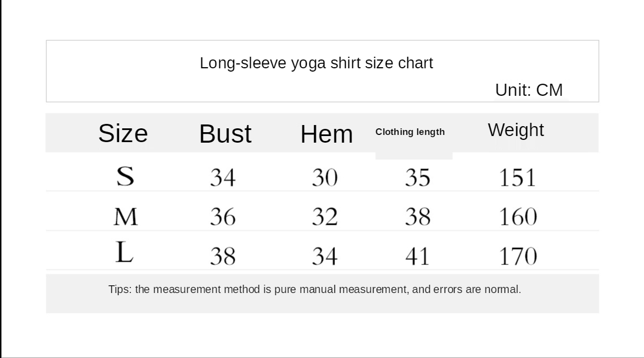Click the Weight column header
Screen dimensions: 644x358
pos(516,130)
